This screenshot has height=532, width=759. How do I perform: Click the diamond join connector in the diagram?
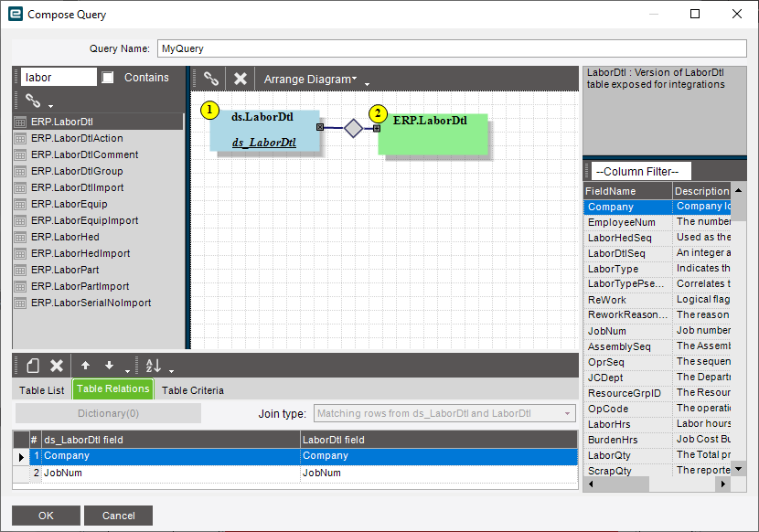coord(353,128)
